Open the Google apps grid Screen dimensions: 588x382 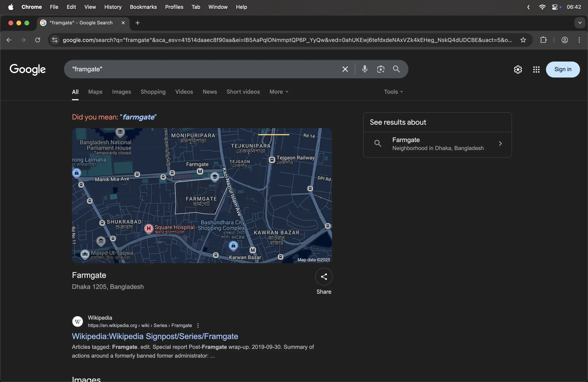tap(536, 70)
